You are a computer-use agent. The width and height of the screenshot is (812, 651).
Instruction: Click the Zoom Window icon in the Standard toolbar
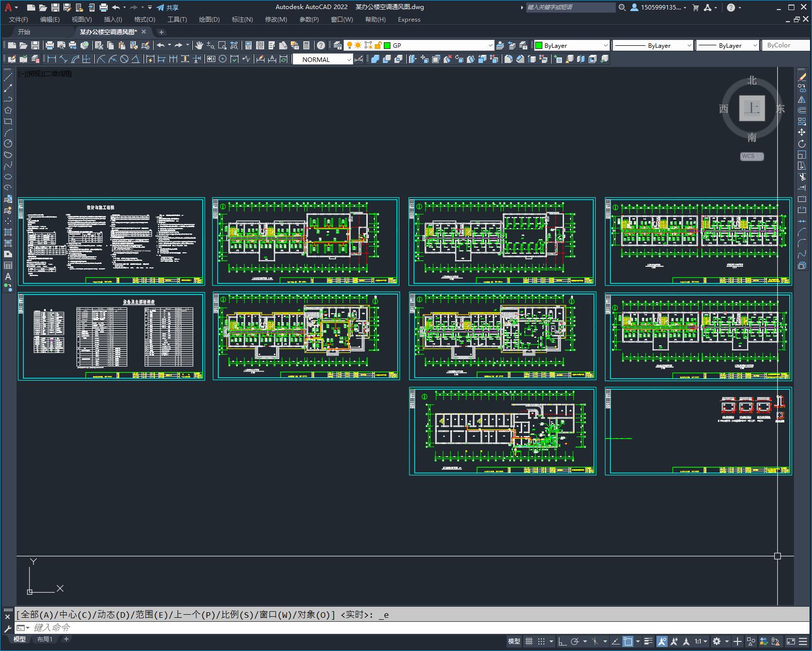(x=222, y=45)
